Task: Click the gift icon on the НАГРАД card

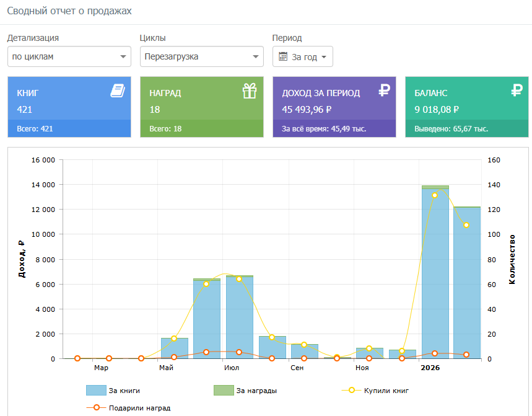Action: pyautogui.click(x=250, y=91)
